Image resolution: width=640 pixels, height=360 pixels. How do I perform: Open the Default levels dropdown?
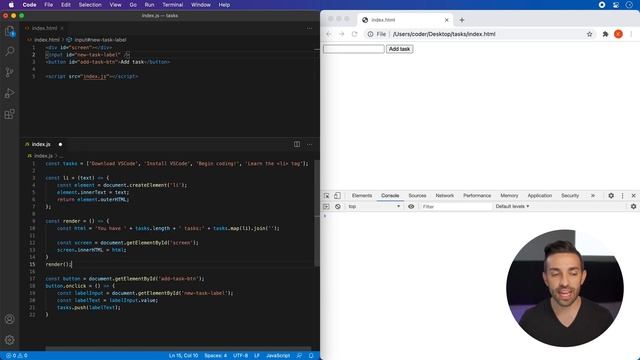click(x=512, y=207)
